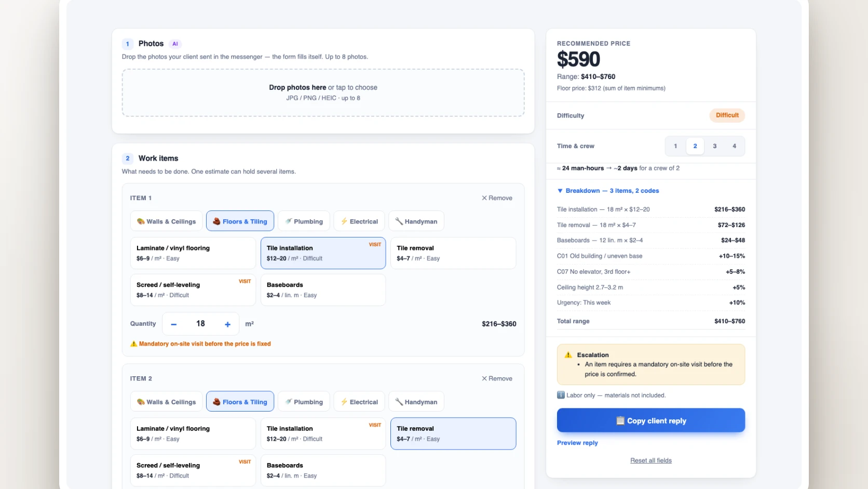Click the Total range value $410–$760
Viewport: 868px width, 489px height.
[729, 321]
